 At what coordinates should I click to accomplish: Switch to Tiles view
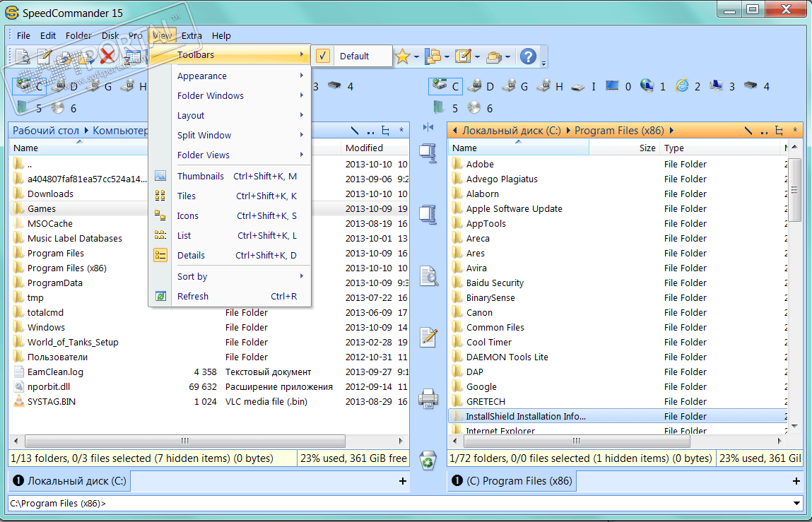tap(230, 196)
